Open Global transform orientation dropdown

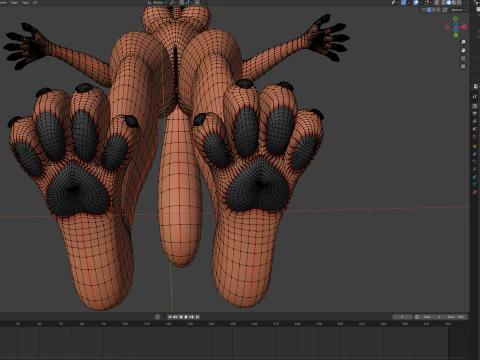click(x=158, y=2)
